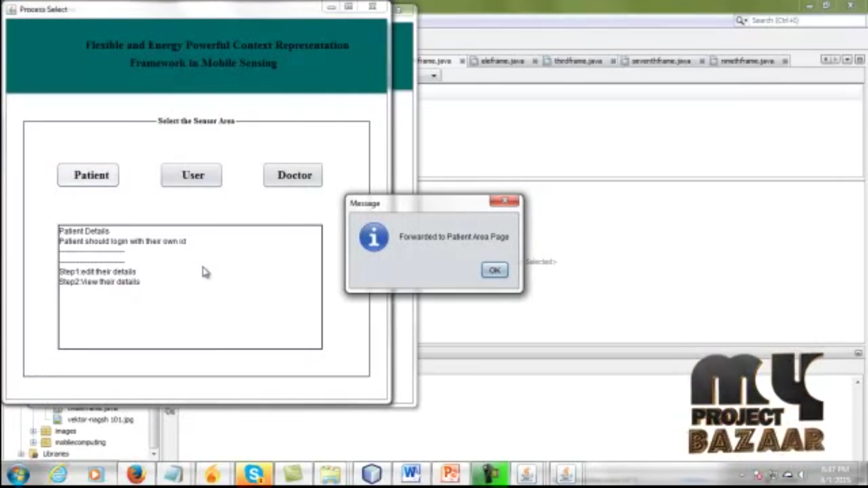This screenshot has width=868, height=488.
Task: Switch to the thirdframe.java tab
Action: 578,61
